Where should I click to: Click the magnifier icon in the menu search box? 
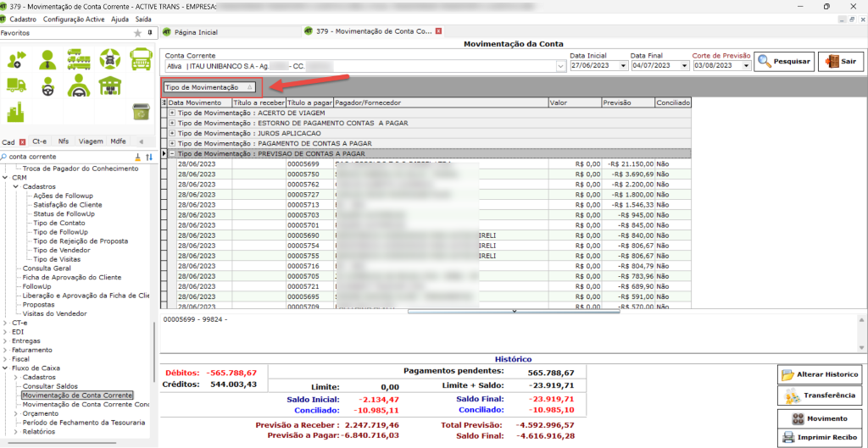tap(4, 157)
